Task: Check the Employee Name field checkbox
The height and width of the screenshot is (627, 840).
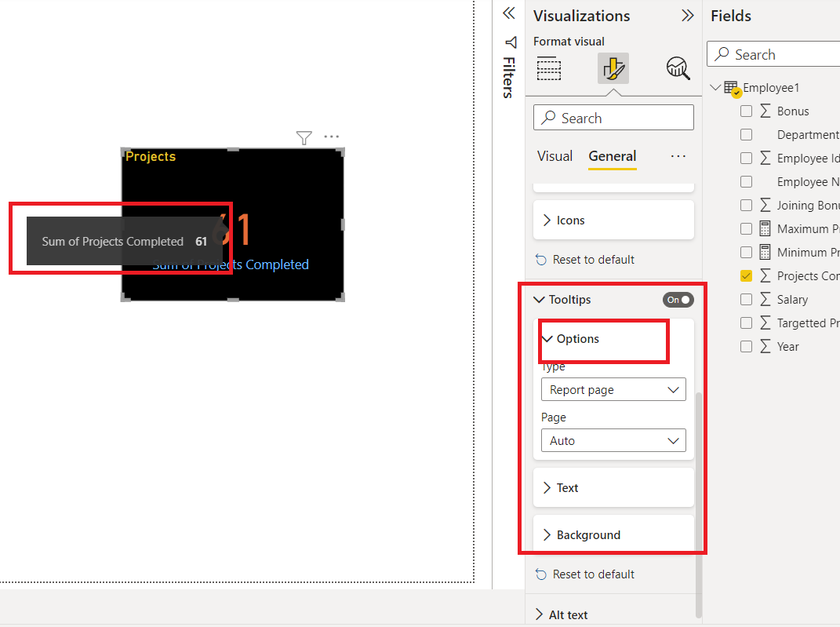Action: coord(746,182)
